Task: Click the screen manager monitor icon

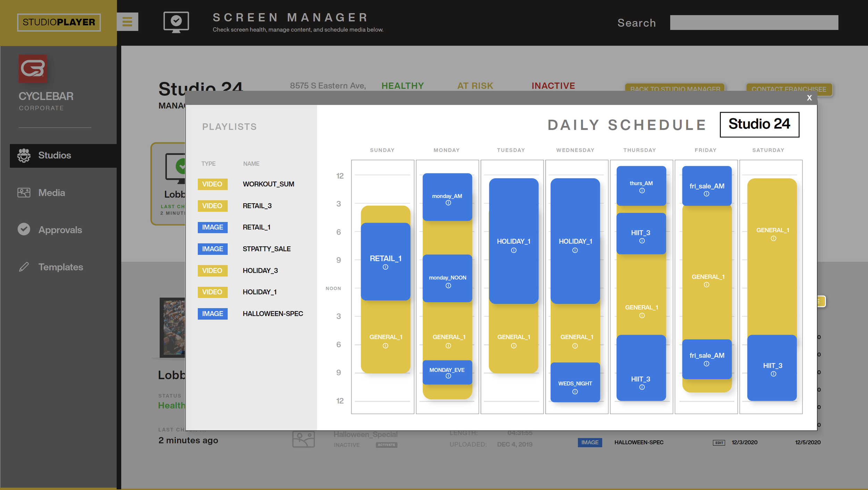Action: pyautogui.click(x=176, y=22)
